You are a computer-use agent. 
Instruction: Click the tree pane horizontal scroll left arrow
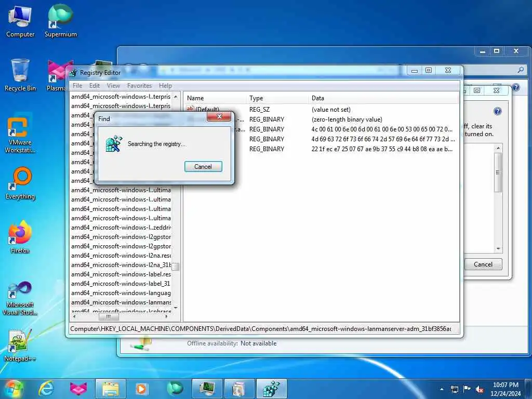point(75,316)
